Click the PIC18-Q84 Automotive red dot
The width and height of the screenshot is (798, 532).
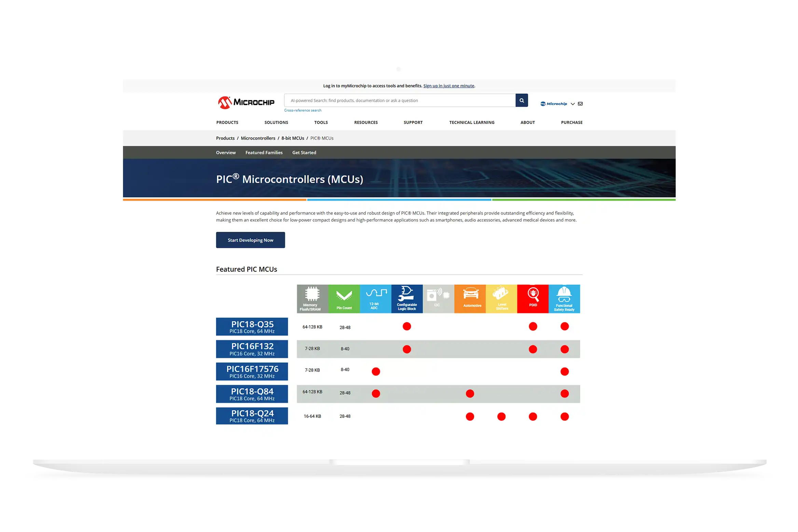[470, 394]
